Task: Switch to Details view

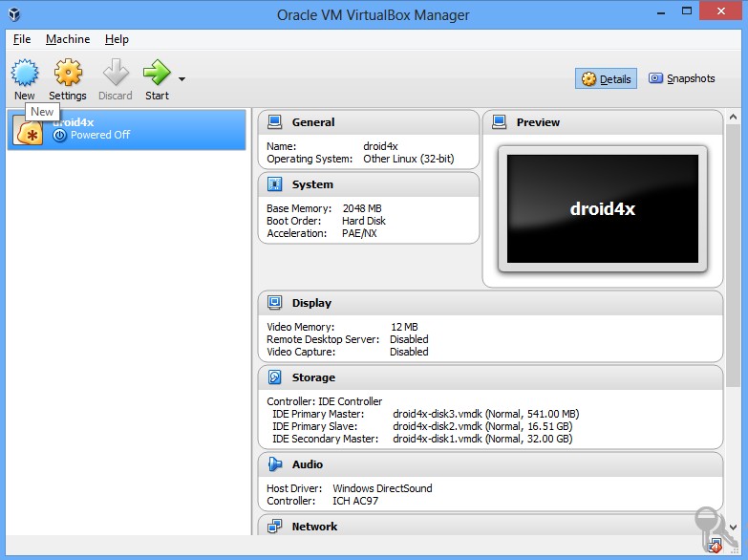Action: [606, 78]
